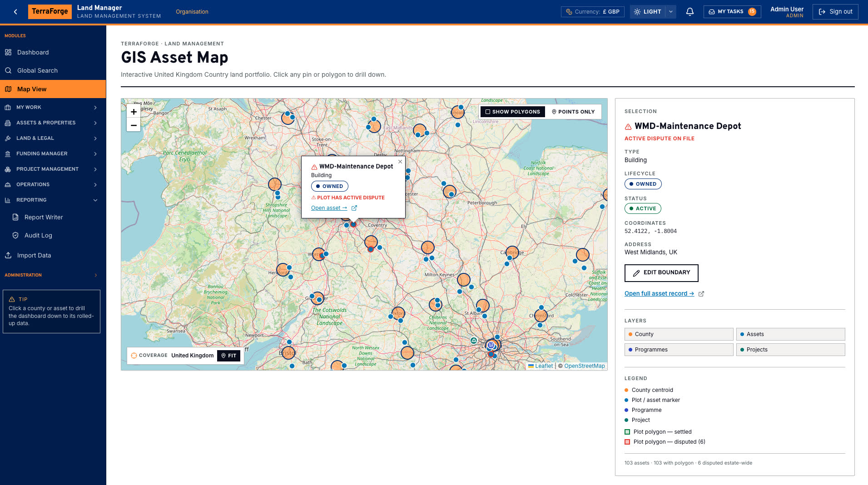The height and width of the screenshot is (485, 868).
Task: Click the Assets & Properties building icon
Action: click(8, 123)
